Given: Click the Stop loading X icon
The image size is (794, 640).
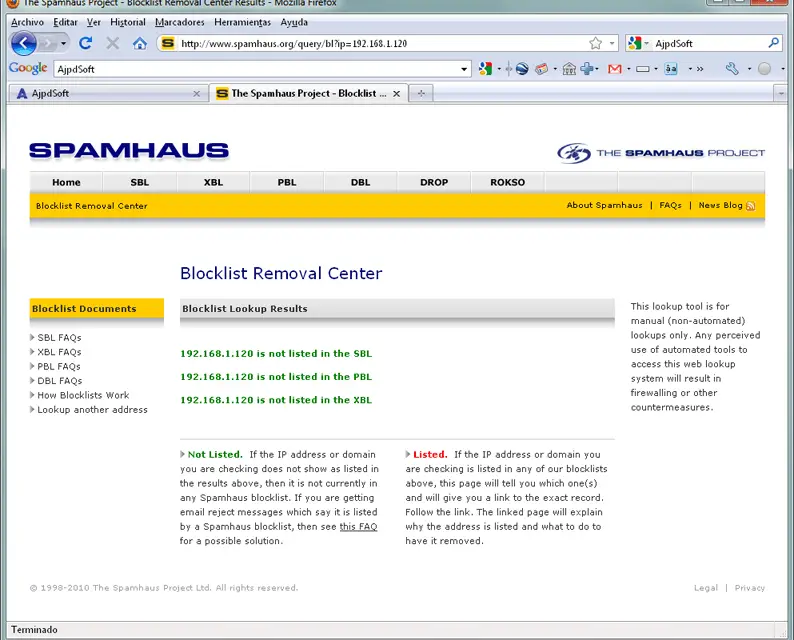Looking at the screenshot, I should click(112, 43).
